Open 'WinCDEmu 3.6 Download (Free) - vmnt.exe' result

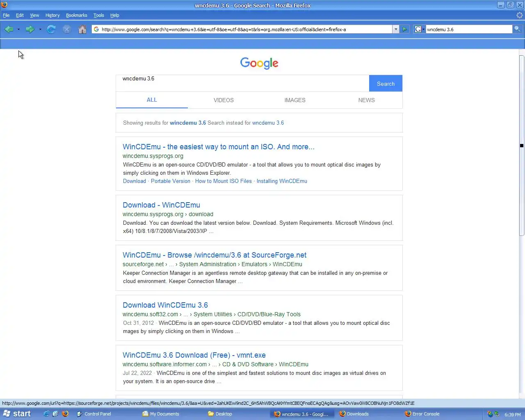click(x=194, y=355)
